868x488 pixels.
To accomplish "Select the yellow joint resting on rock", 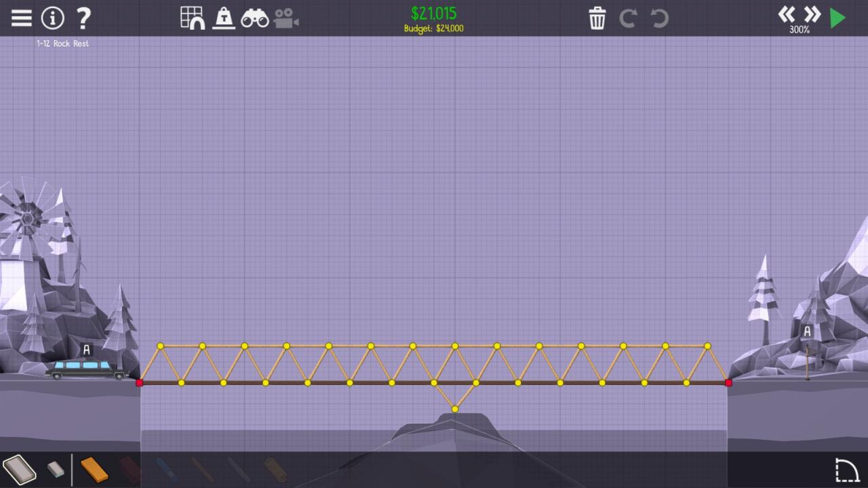I will pyautogui.click(x=455, y=409).
